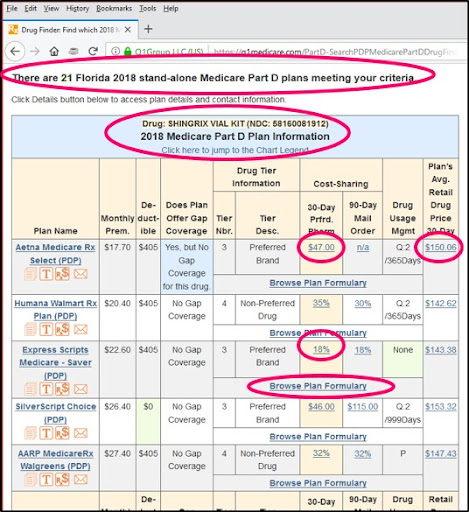Open the Express Scripts plan document icon
Screen dimensions: 469x512
(x=30, y=389)
